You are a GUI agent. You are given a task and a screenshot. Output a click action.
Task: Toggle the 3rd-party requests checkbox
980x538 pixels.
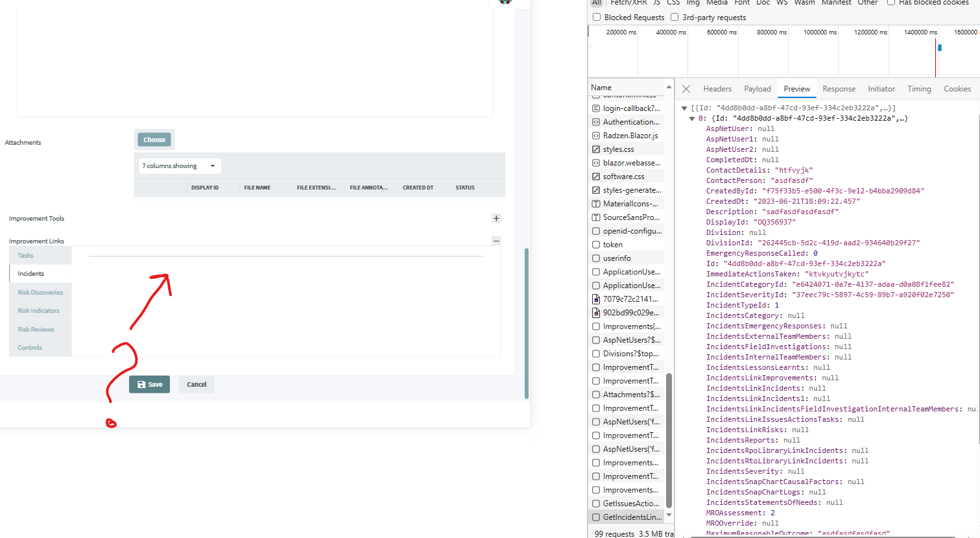point(675,18)
